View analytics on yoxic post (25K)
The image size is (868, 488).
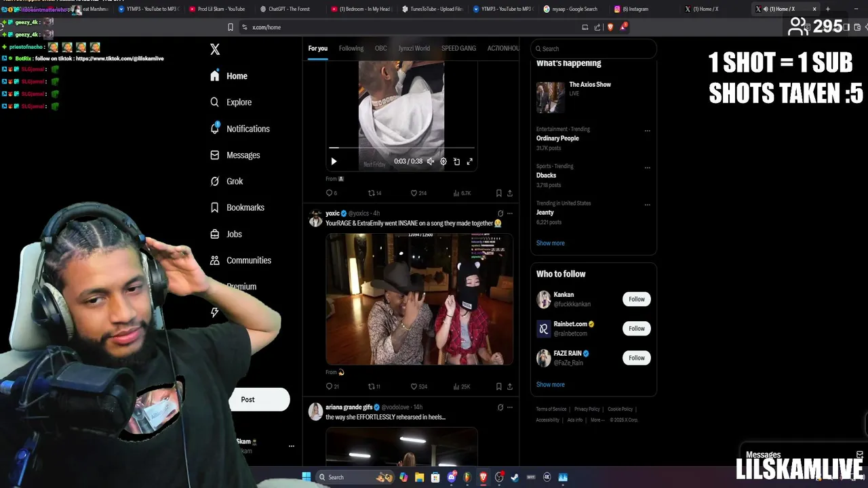(462, 386)
